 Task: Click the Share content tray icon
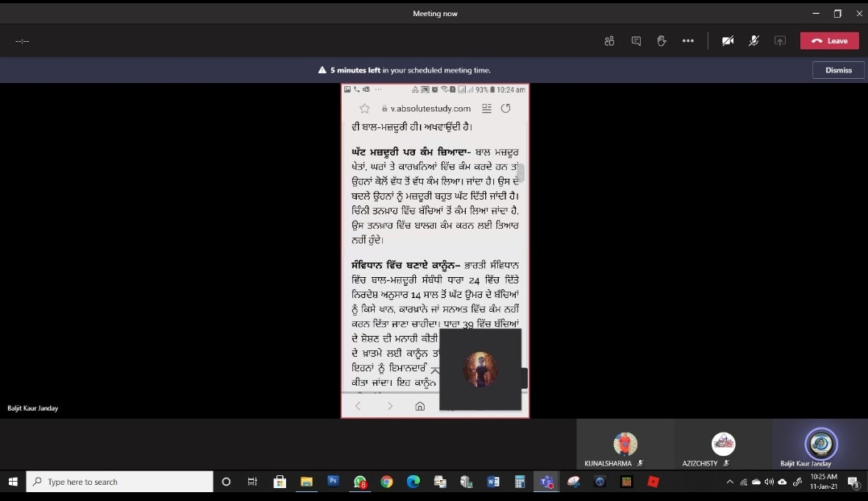pos(780,41)
